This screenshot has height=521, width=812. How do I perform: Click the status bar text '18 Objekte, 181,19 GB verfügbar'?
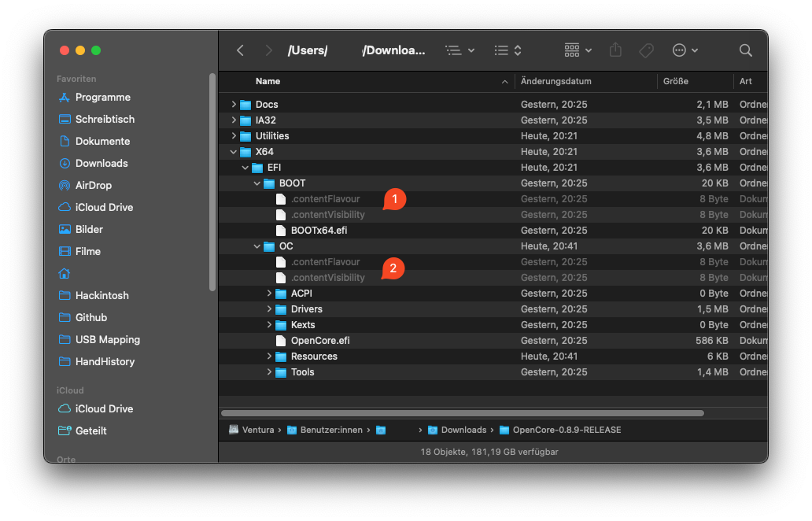pyautogui.click(x=489, y=452)
